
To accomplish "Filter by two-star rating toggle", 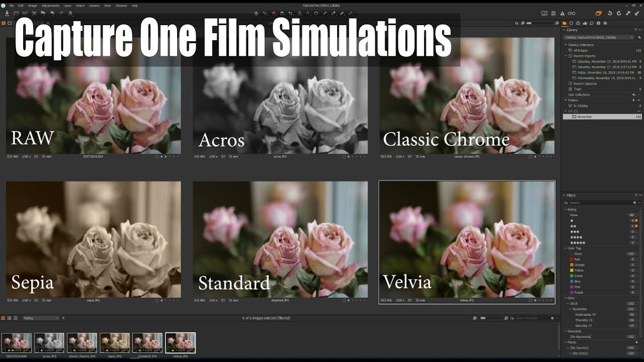I will pyautogui.click(x=636, y=226).
